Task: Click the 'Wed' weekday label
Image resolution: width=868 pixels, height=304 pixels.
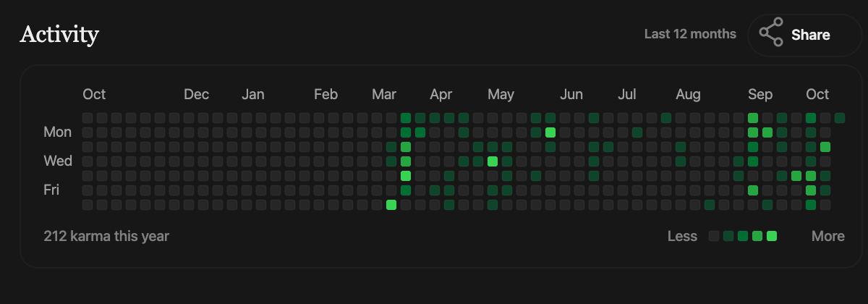Action: [x=58, y=161]
